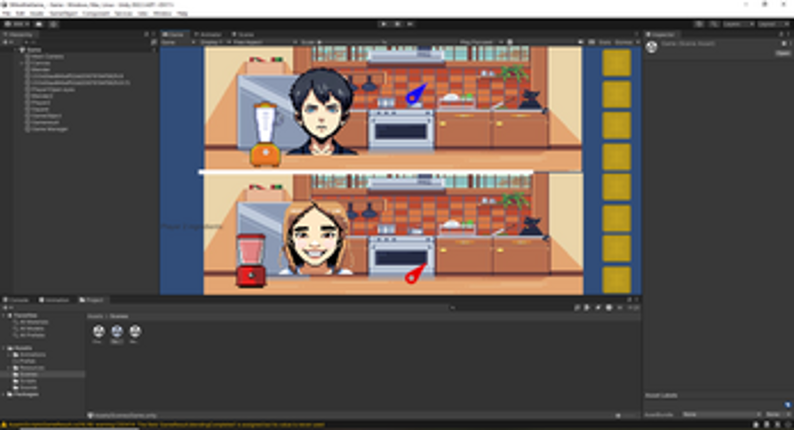Select Game Manager in Hierarchy
This screenshot has width=794, height=430.
tap(49, 129)
